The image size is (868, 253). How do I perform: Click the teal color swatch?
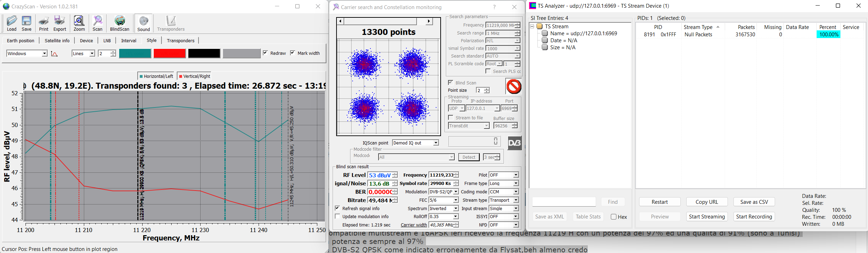(135, 53)
